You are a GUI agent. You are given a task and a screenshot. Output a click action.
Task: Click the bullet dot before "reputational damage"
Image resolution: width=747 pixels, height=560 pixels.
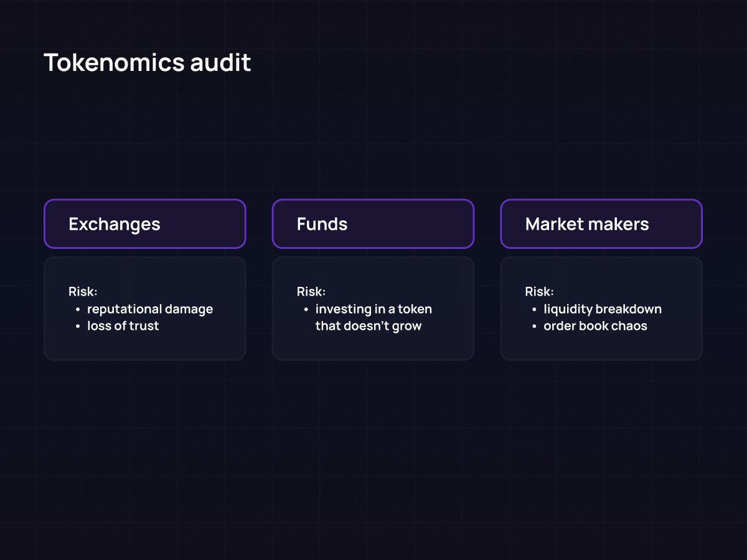(x=78, y=310)
